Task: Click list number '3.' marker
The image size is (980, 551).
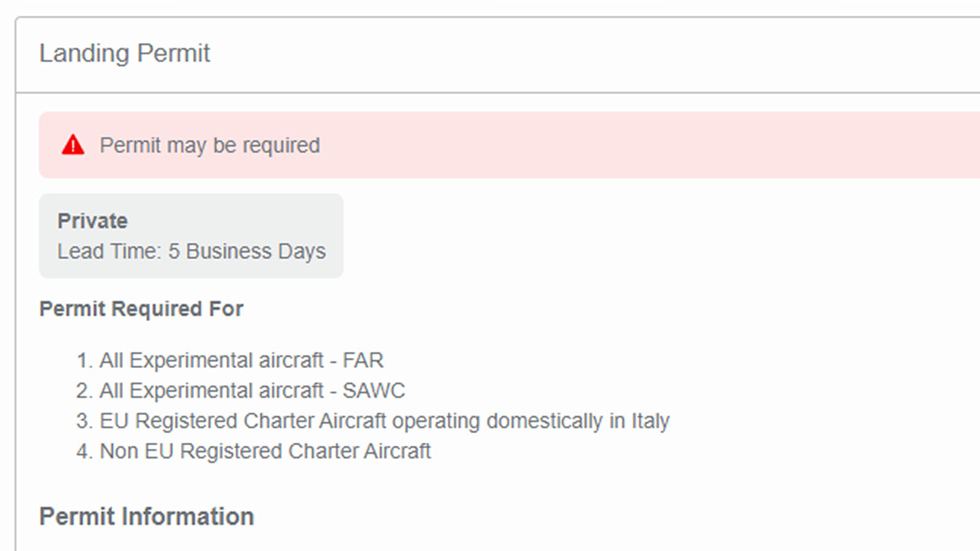Action: [85, 421]
